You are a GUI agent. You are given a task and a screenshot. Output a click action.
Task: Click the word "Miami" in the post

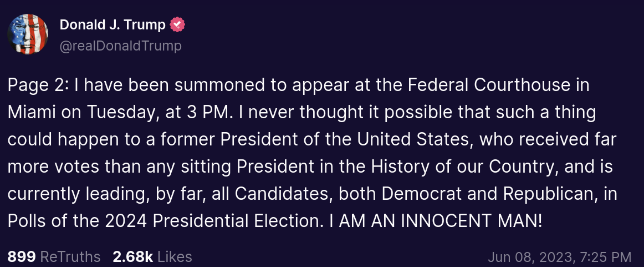[x=32, y=112]
